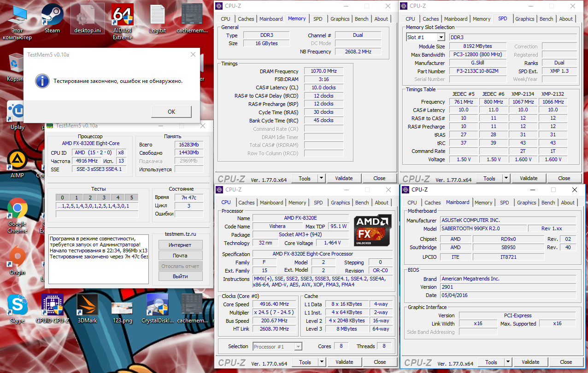
Task: Expand Tools arrow in DRAM timings CPU-Z window
Action: (x=321, y=178)
